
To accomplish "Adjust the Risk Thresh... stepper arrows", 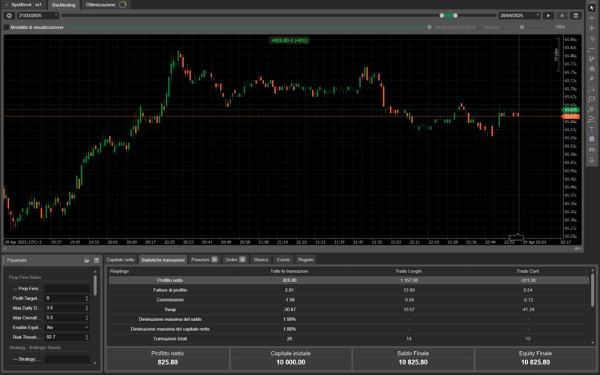I will 87,338.
